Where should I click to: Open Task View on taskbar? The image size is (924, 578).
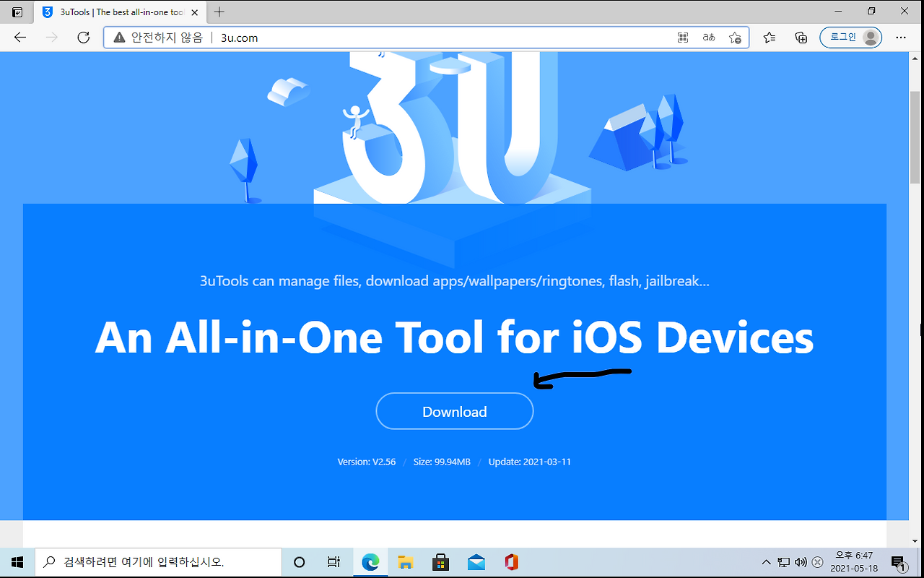[334, 562]
